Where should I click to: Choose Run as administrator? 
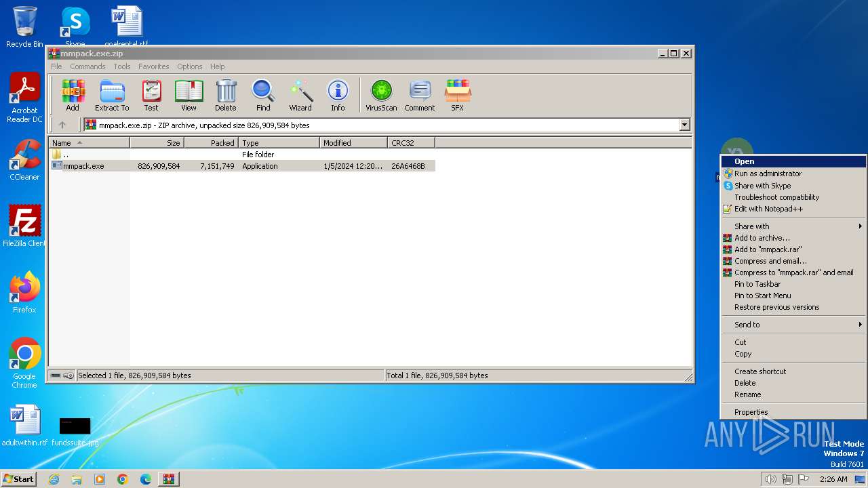(793, 174)
